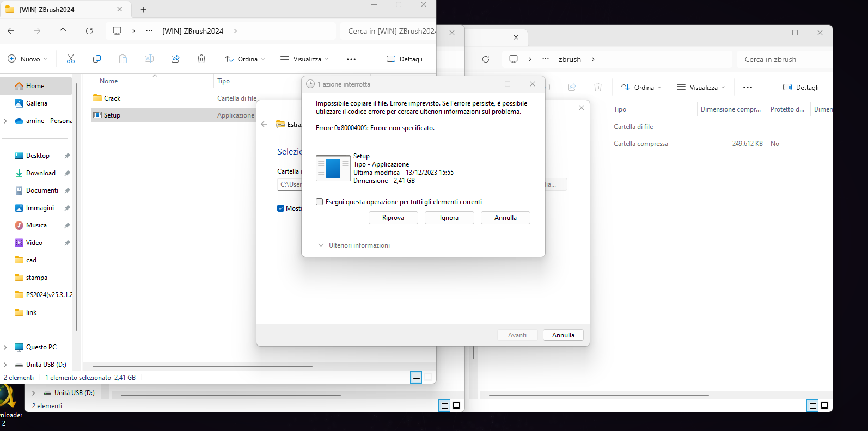
Task: Close the extraction wizard dialog
Action: pyautogui.click(x=582, y=108)
